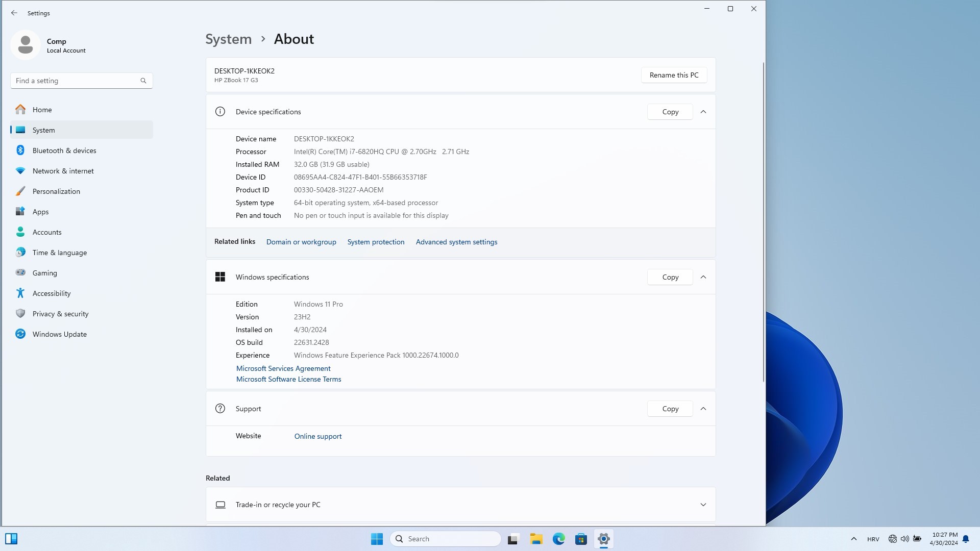Image resolution: width=980 pixels, height=551 pixels.
Task: Click the Trade-in laptop icon
Action: point(220,505)
